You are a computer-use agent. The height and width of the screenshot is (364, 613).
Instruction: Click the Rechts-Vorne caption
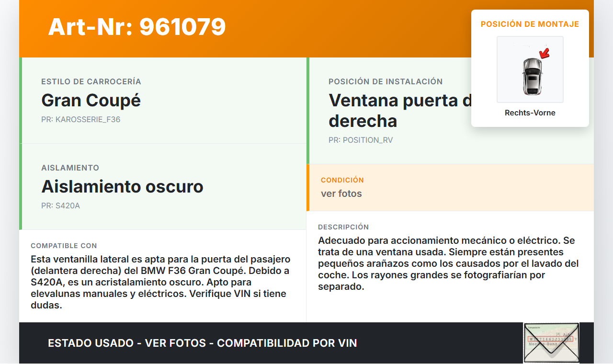(x=530, y=113)
